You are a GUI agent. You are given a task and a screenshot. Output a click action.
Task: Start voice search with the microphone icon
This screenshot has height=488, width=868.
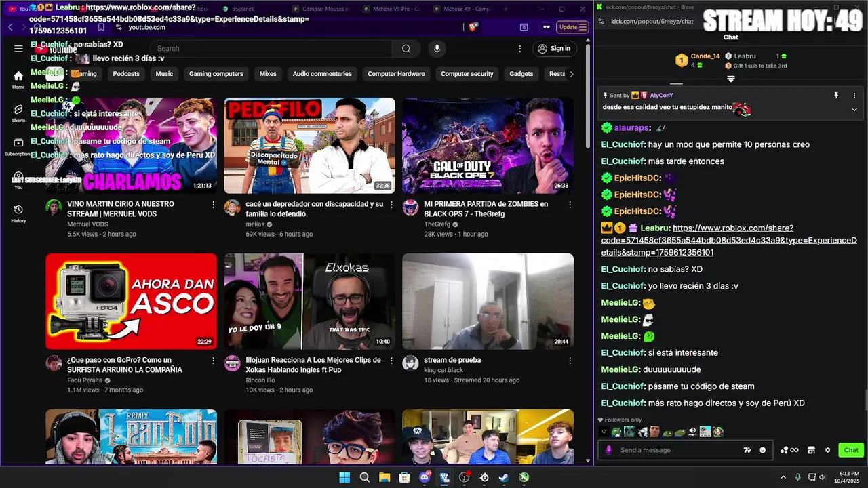(x=437, y=49)
